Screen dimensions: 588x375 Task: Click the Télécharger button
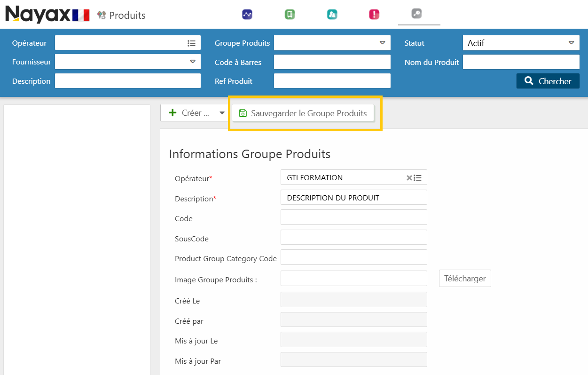pyautogui.click(x=465, y=279)
